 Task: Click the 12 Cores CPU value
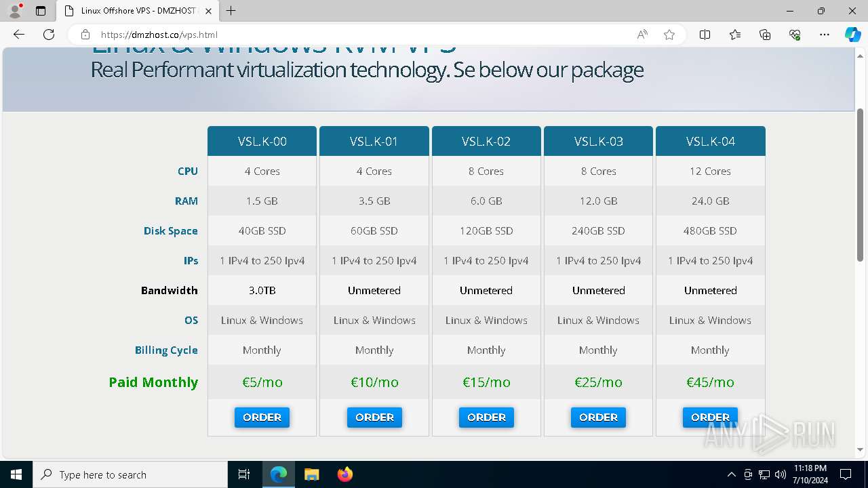coord(710,171)
